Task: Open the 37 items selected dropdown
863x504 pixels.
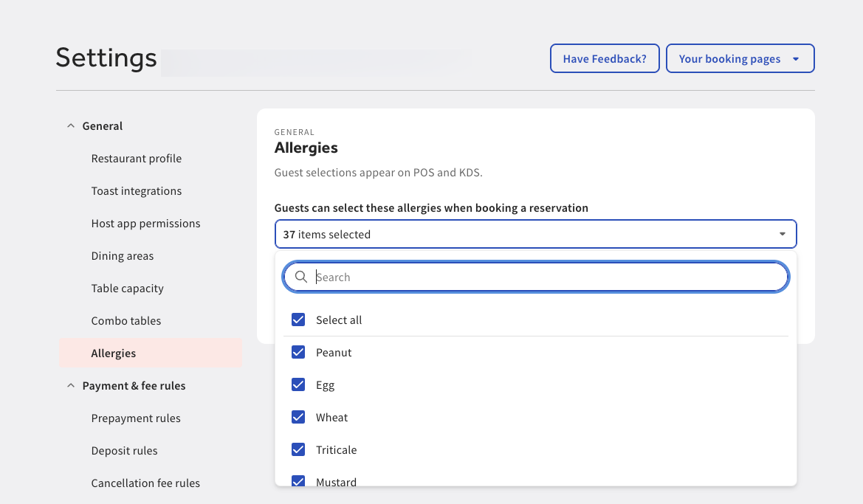Action: click(x=535, y=233)
